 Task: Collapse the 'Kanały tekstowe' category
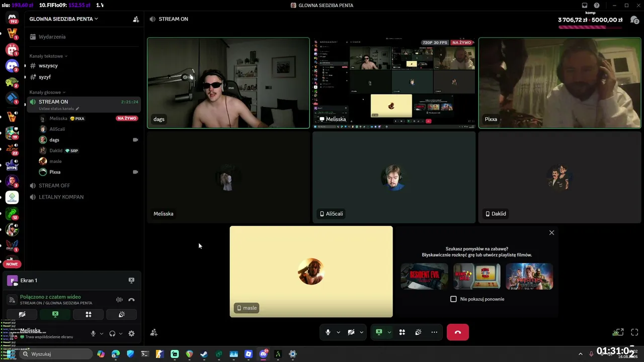[x=48, y=56]
